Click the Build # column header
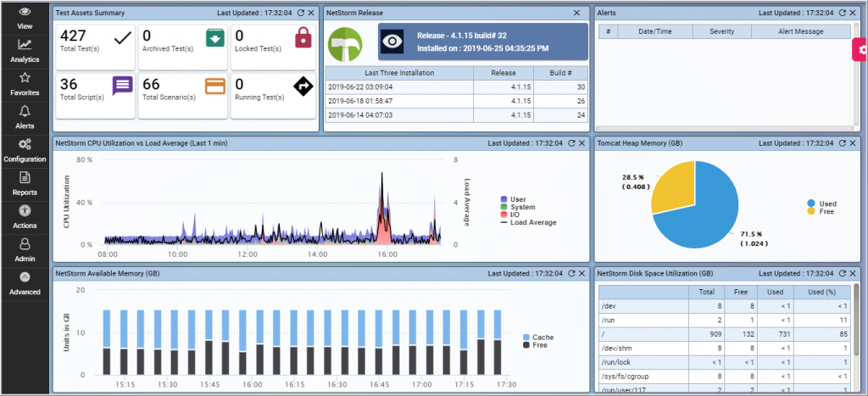This screenshot has height=396, width=868. (560, 73)
